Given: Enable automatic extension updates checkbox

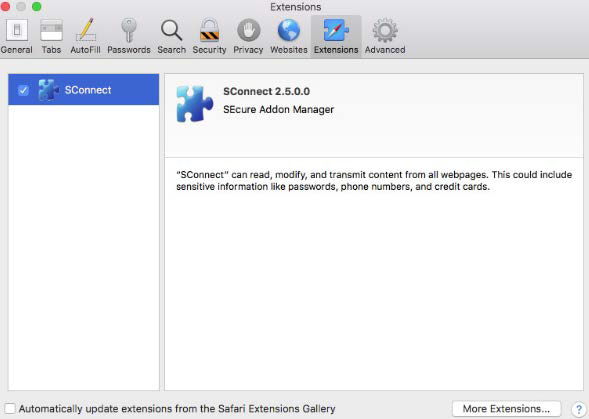Looking at the screenshot, I should [x=10, y=408].
